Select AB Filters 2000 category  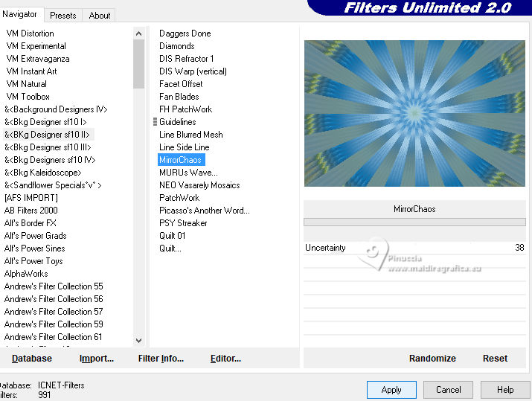pos(31,211)
